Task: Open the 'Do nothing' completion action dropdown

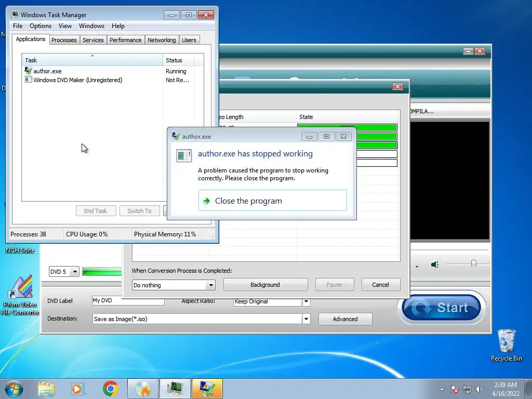Action: (211, 285)
